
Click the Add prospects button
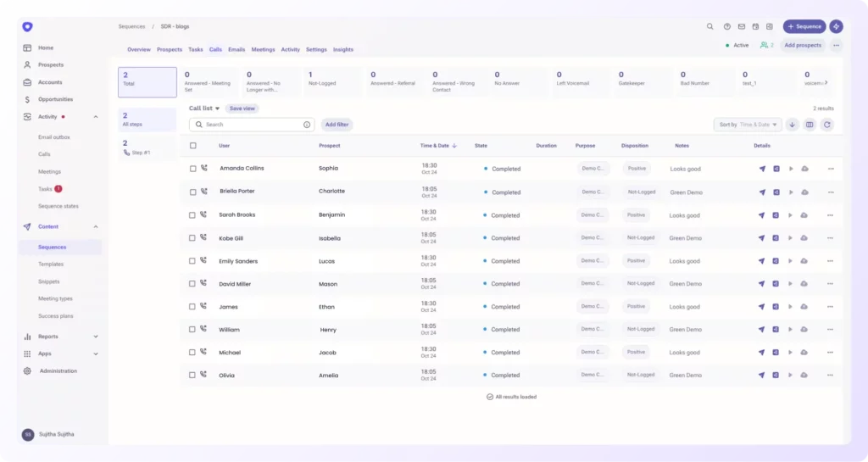click(x=802, y=45)
